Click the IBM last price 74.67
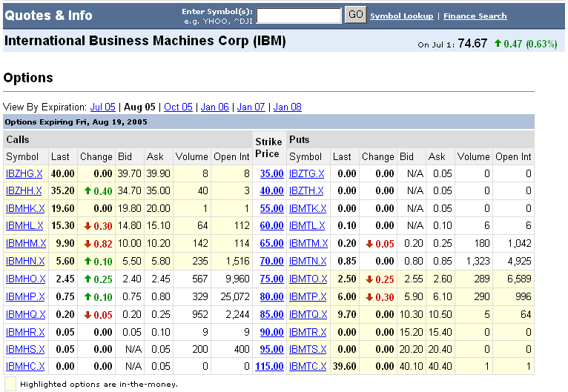 [x=472, y=44]
